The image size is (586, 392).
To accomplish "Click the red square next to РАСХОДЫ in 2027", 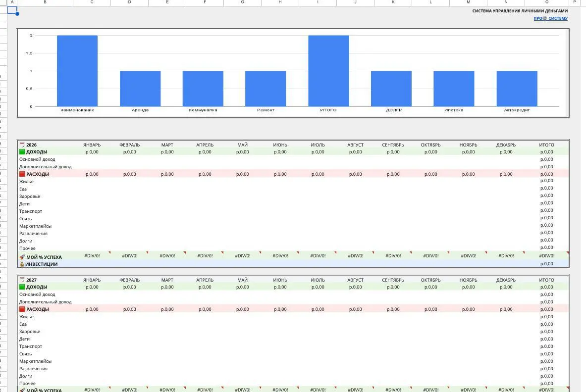I will [x=22, y=309].
